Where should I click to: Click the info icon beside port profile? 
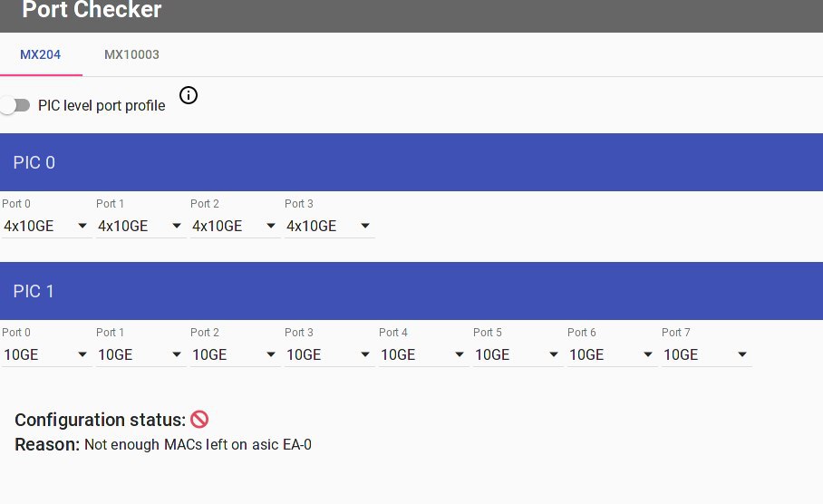pyautogui.click(x=189, y=95)
